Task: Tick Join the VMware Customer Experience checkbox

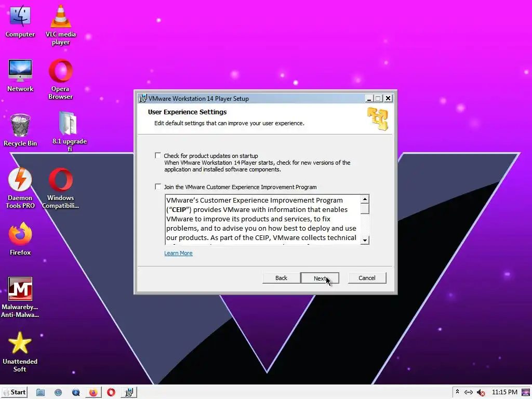Action: (x=158, y=187)
